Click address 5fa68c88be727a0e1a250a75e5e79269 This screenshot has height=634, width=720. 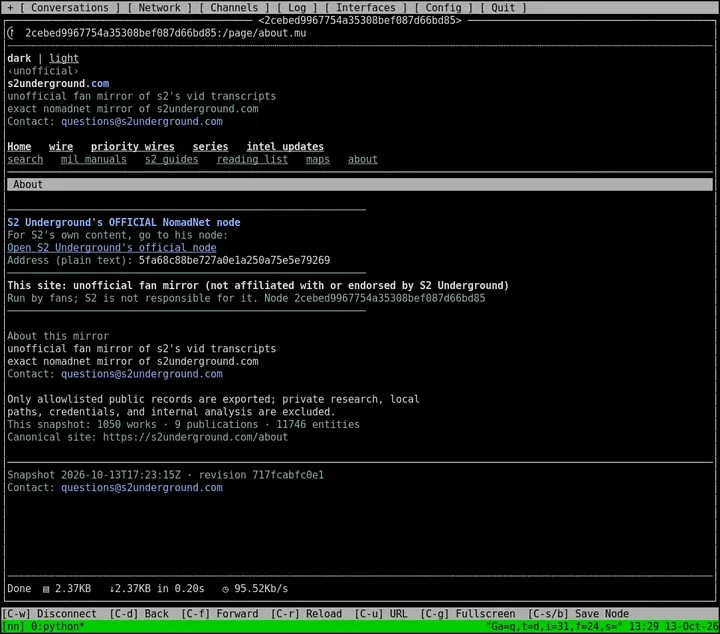point(234,260)
